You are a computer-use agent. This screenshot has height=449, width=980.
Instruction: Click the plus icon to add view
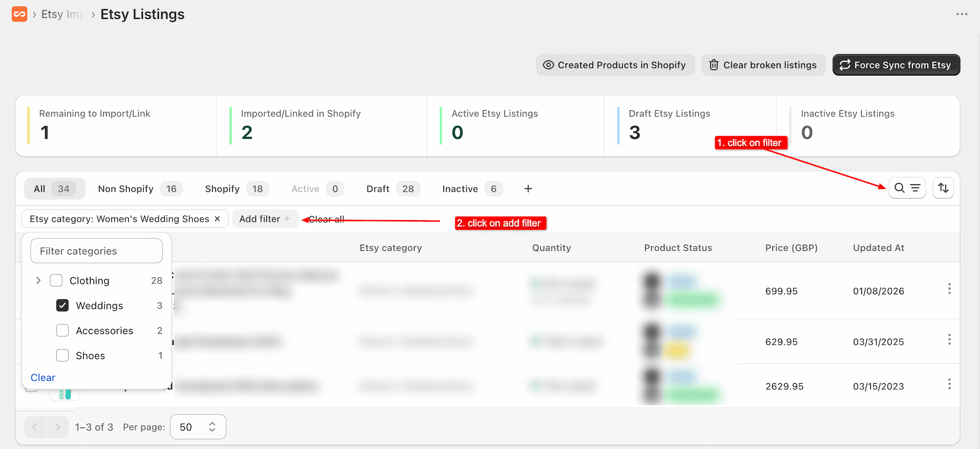[528, 189]
